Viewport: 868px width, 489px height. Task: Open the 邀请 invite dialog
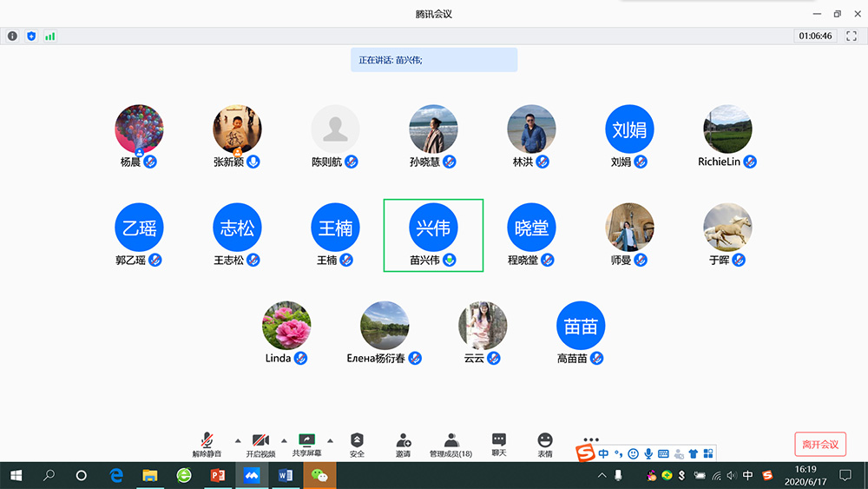403,445
